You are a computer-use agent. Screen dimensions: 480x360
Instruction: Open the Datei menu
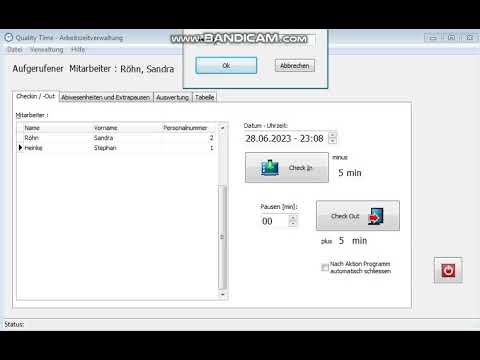click(x=15, y=50)
